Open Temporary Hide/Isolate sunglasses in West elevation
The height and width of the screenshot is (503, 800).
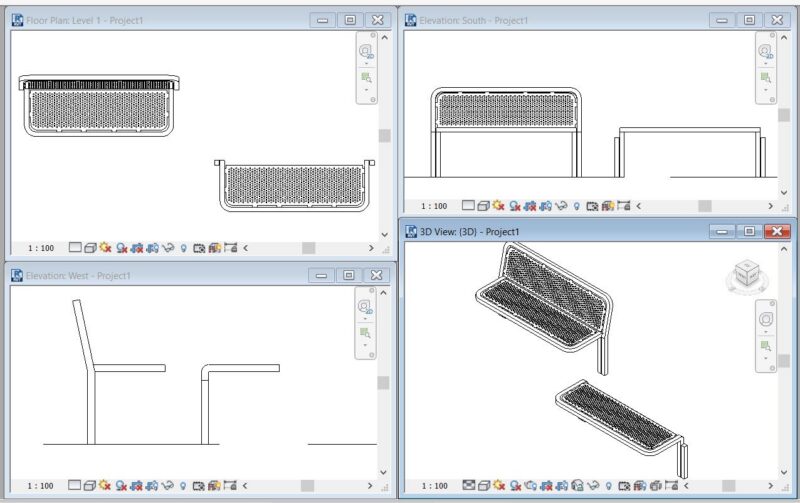click(x=167, y=486)
